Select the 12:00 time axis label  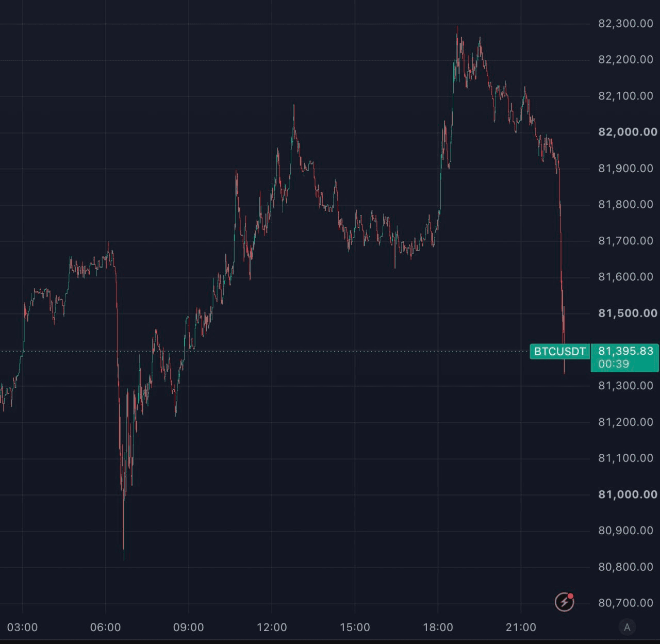click(272, 628)
